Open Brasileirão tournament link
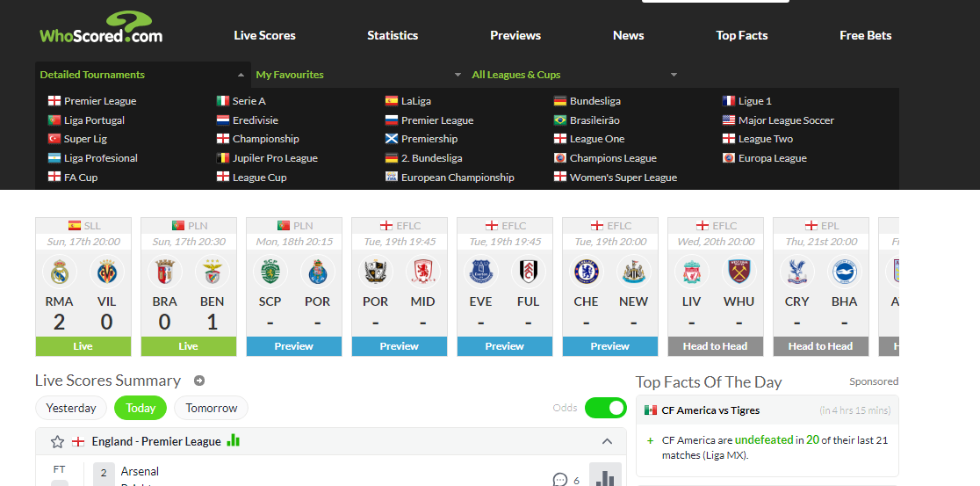 [x=594, y=120]
